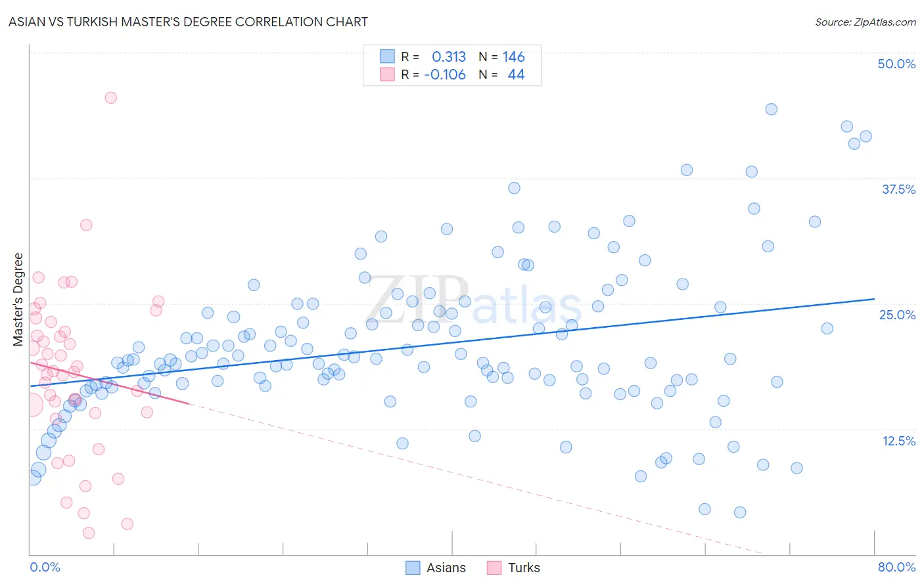924x586 pixels.
Task: Click the chart title Asian vs Turkish Master's Degree
Action: coord(188,22)
